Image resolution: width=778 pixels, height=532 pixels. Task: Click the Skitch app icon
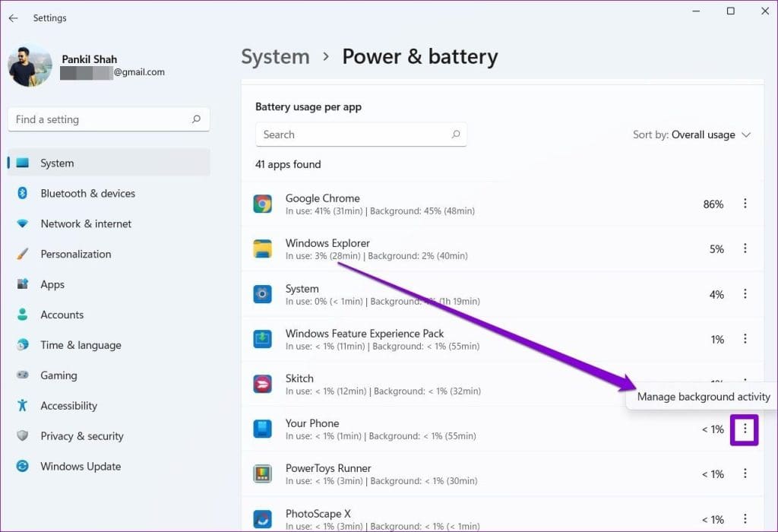[x=262, y=384]
